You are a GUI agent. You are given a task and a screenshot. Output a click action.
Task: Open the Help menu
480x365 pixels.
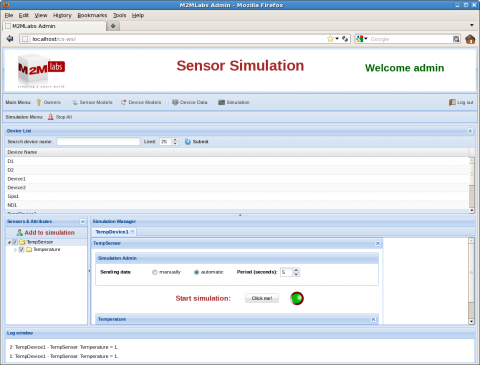138,15
